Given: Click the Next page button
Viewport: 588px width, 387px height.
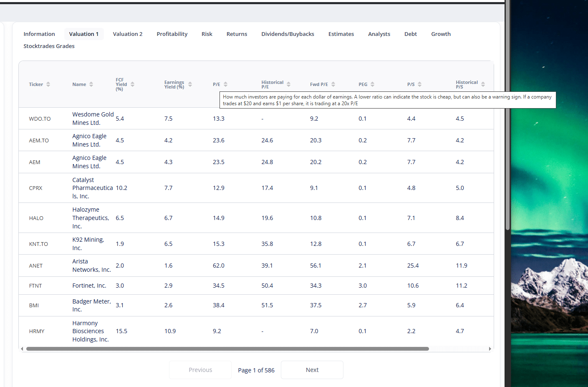Looking at the screenshot, I should (x=312, y=370).
